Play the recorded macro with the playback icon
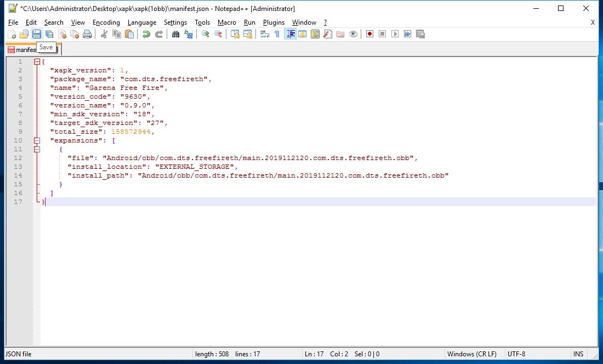 396,33
